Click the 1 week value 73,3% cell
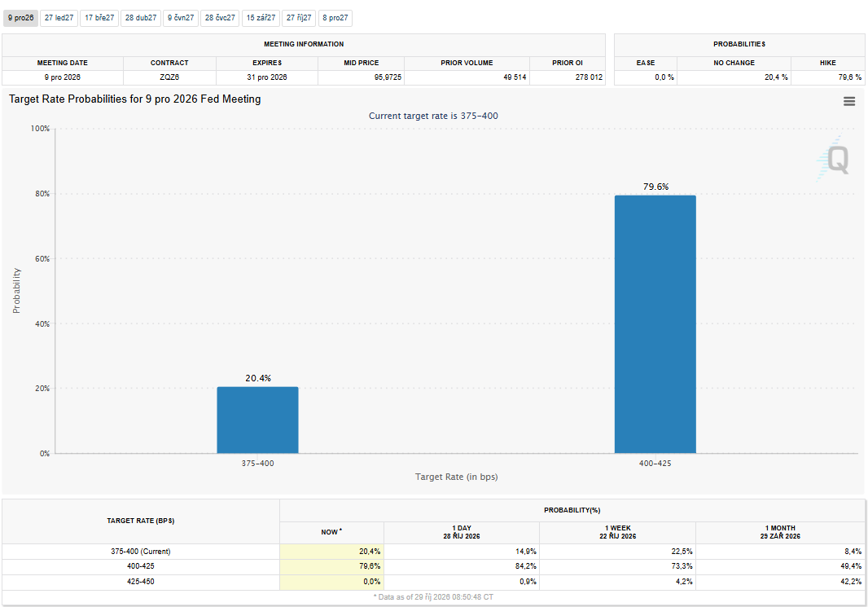Viewport: 868px width, 607px height. [618, 566]
